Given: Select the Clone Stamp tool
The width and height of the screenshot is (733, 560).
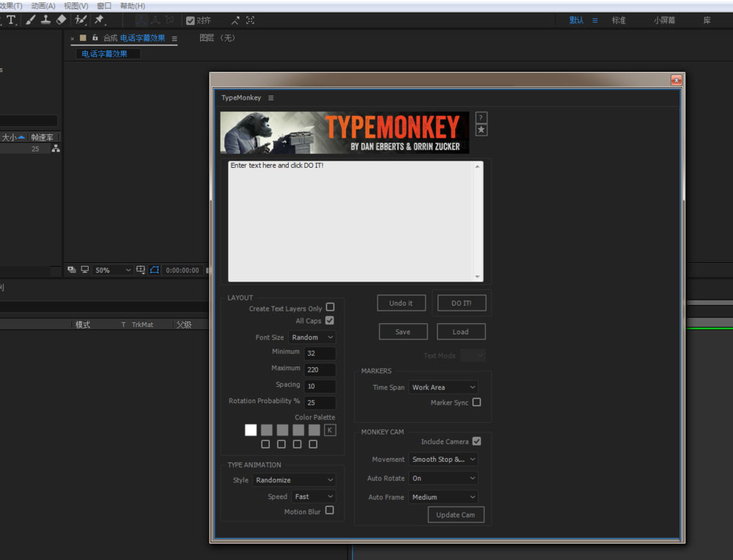Looking at the screenshot, I should (45, 21).
